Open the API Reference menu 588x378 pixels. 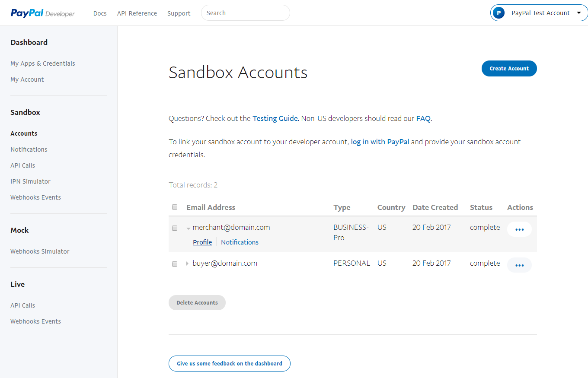tap(137, 13)
